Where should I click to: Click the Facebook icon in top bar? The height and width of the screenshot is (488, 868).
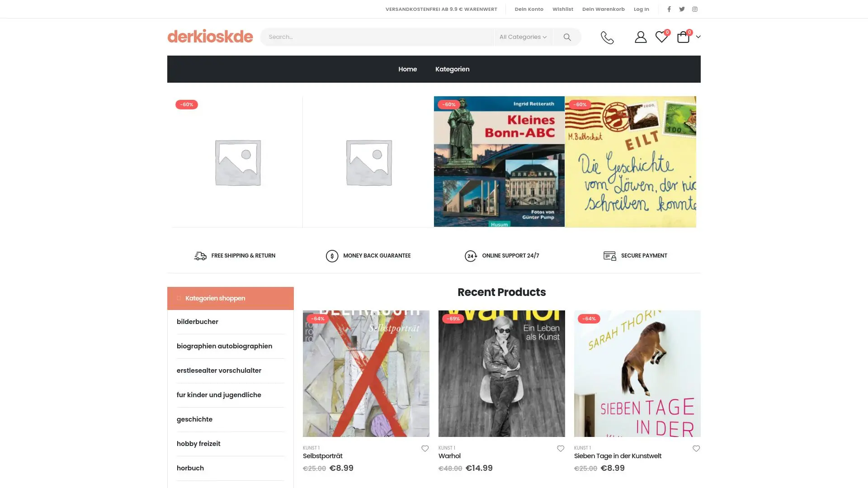669,9
